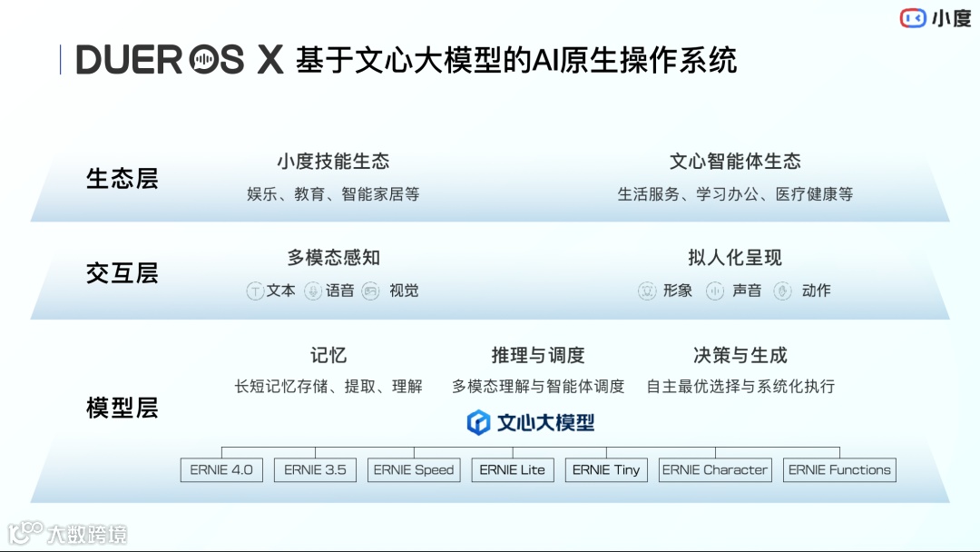Click the 视觉 vision icon
Viewport: 980px width, 552px height.
pos(370,291)
